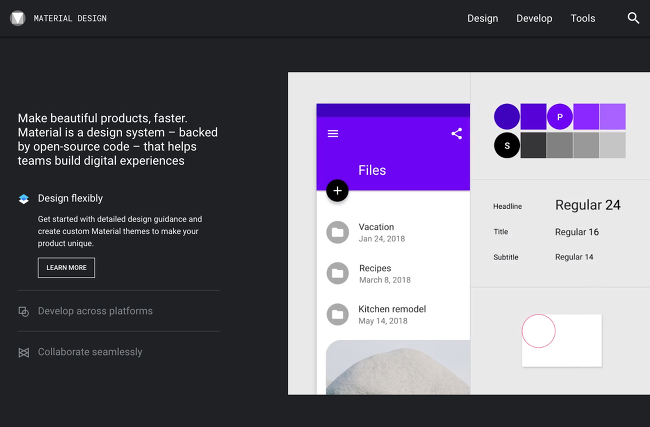Click the Recipes folder icon
The width and height of the screenshot is (650, 427).
(x=337, y=273)
